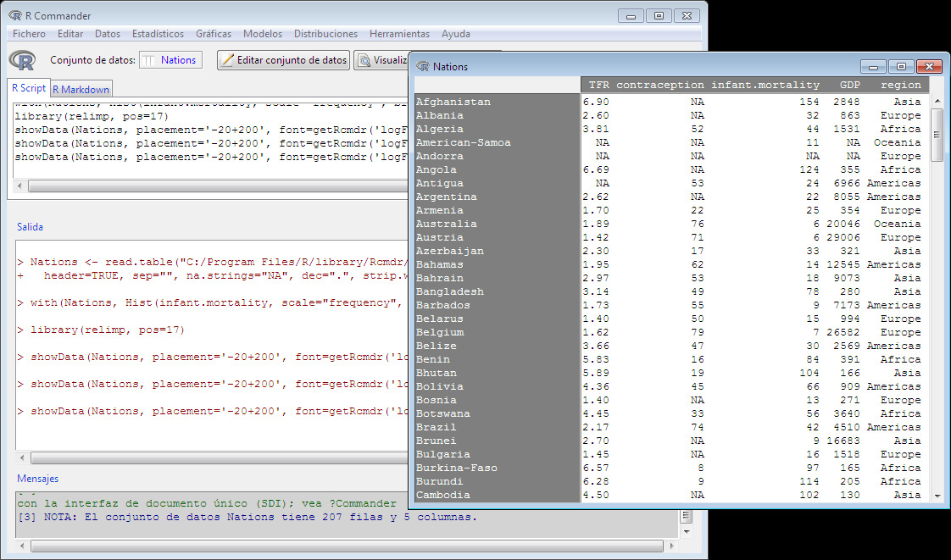Screen dimensions: 951x560
Task: Click Editar conjunto de datos button
Action: (x=283, y=60)
